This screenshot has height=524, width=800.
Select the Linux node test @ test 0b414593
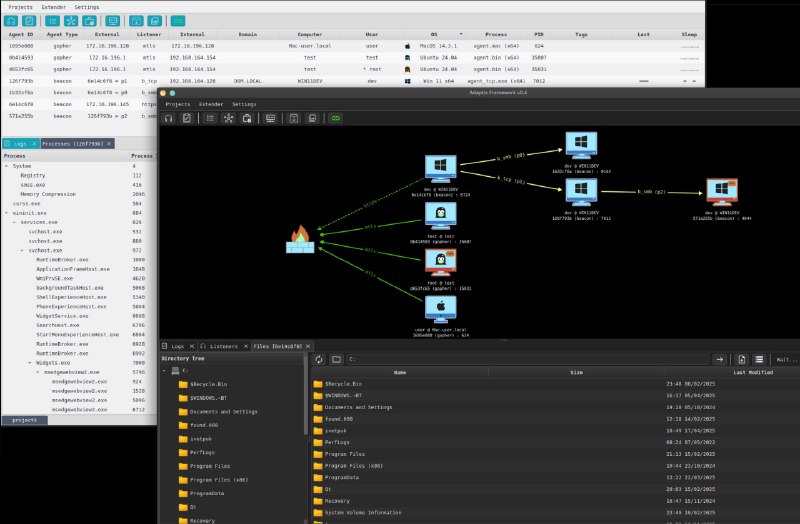tap(441, 216)
